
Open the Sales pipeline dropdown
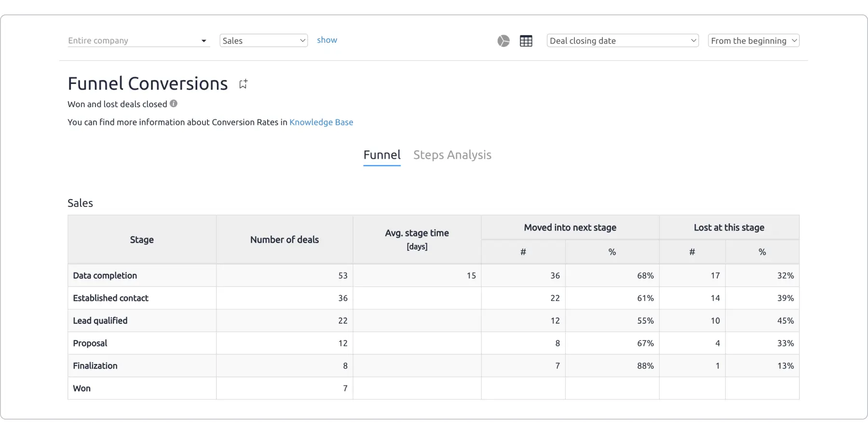click(x=264, y=41)
